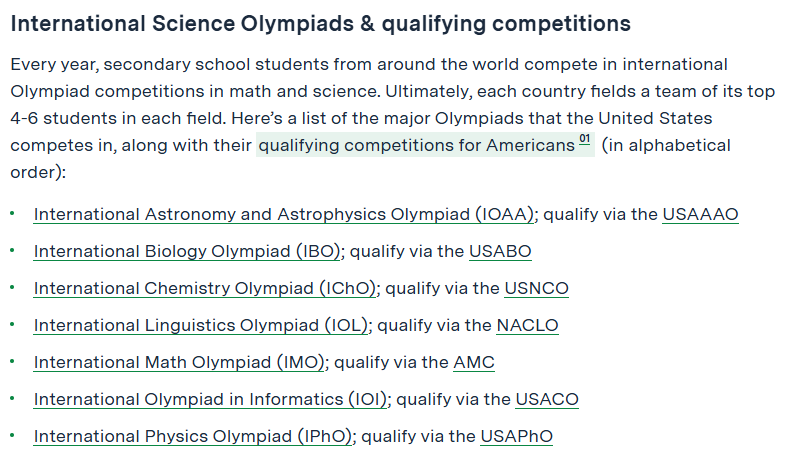Open the International Chemistry Olympiad (IChO) link
This screenshot has width=790, height=467.
[205, 288]
